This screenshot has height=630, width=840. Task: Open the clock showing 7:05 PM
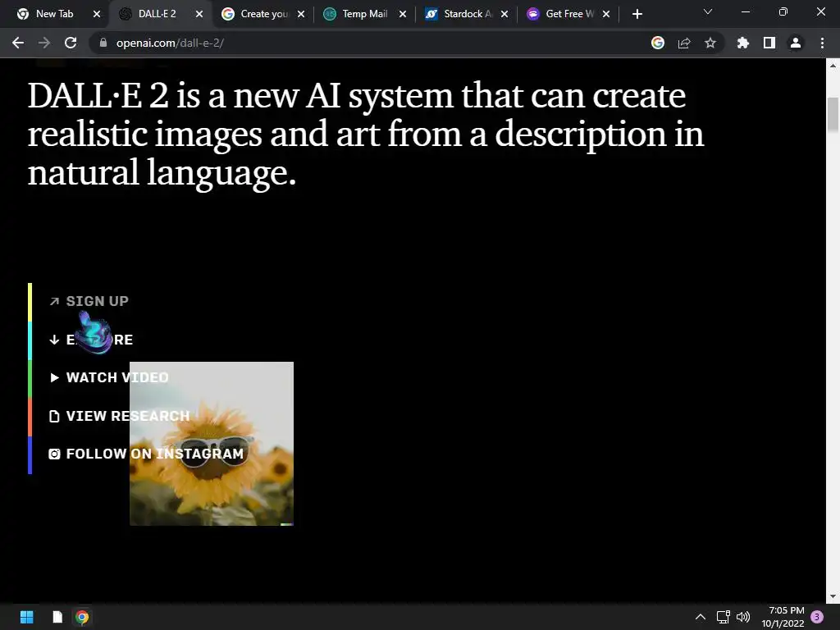[783, 617]
